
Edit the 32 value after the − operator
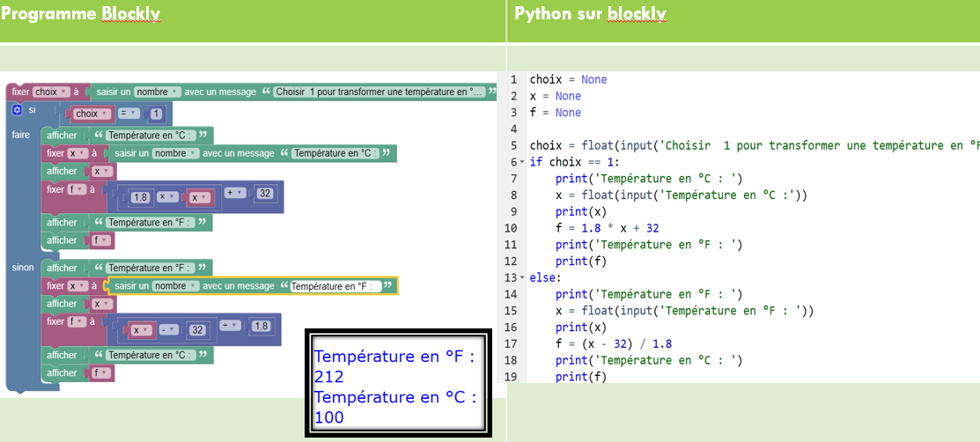pyautogui.click(x=197, y=330)
